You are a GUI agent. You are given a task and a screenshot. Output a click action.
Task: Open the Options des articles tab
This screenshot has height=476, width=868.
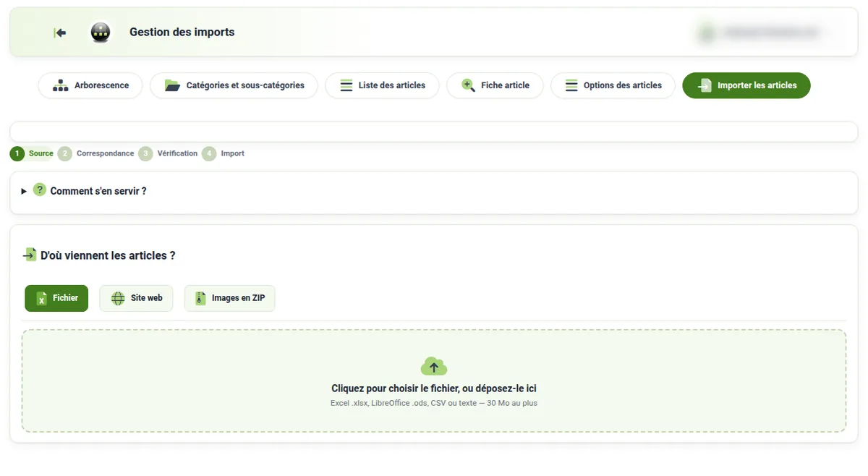613,85
